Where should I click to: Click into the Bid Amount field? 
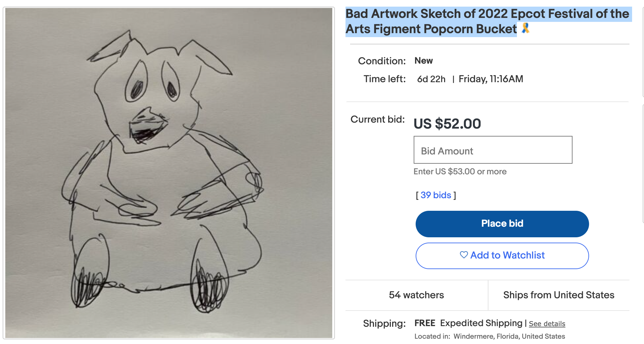coord(493,150)
